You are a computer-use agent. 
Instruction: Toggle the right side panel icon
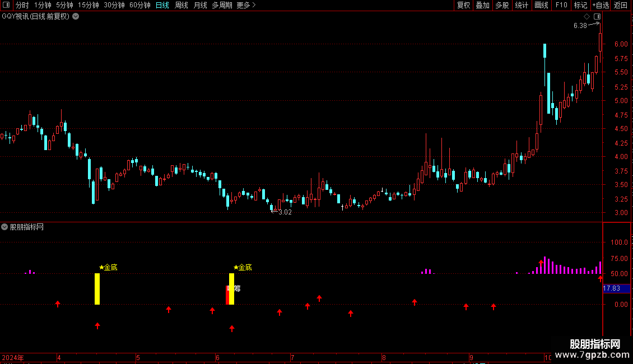pos(597,17)
